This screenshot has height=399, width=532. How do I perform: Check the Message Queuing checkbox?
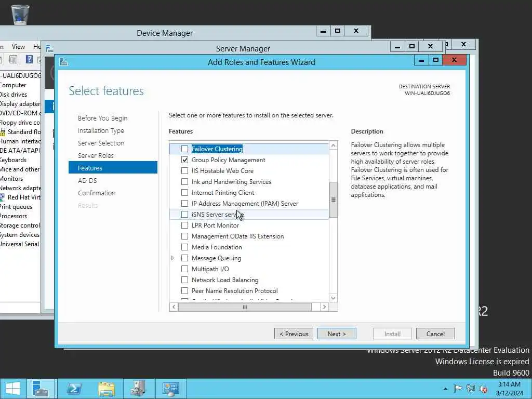[x=184, y=258]
